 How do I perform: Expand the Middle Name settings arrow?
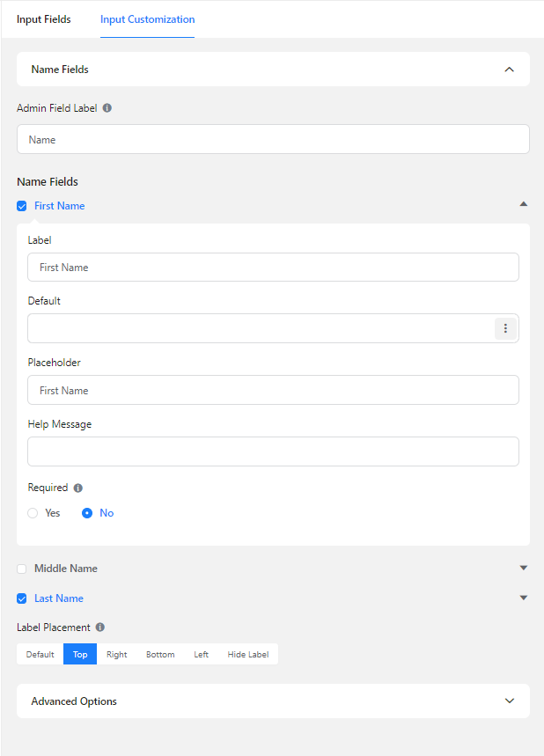(524, 569)
